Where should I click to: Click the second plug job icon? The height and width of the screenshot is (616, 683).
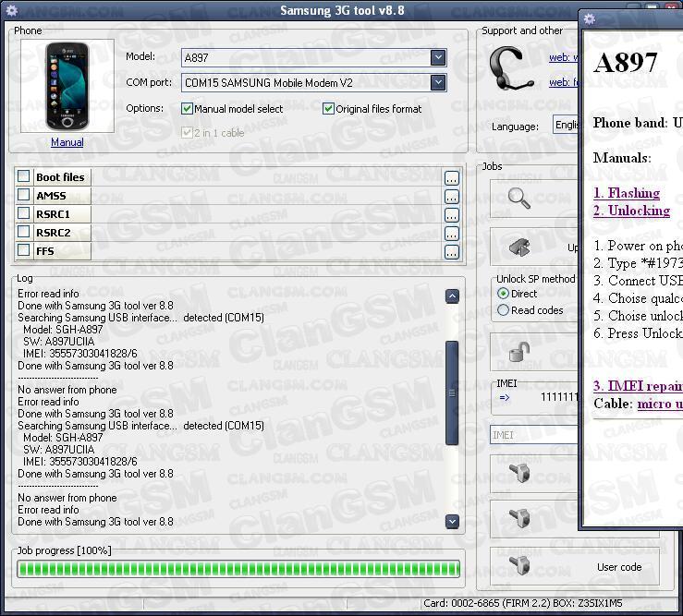click(x=519, y=518)
